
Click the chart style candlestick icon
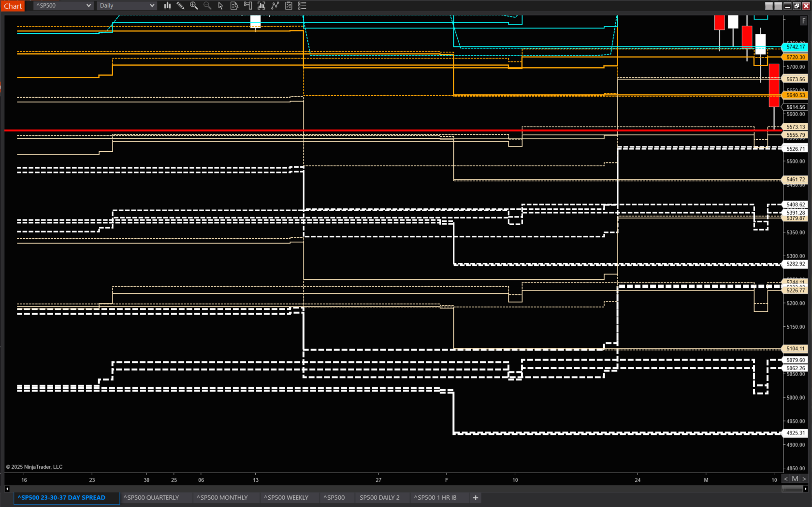point(167,5)
